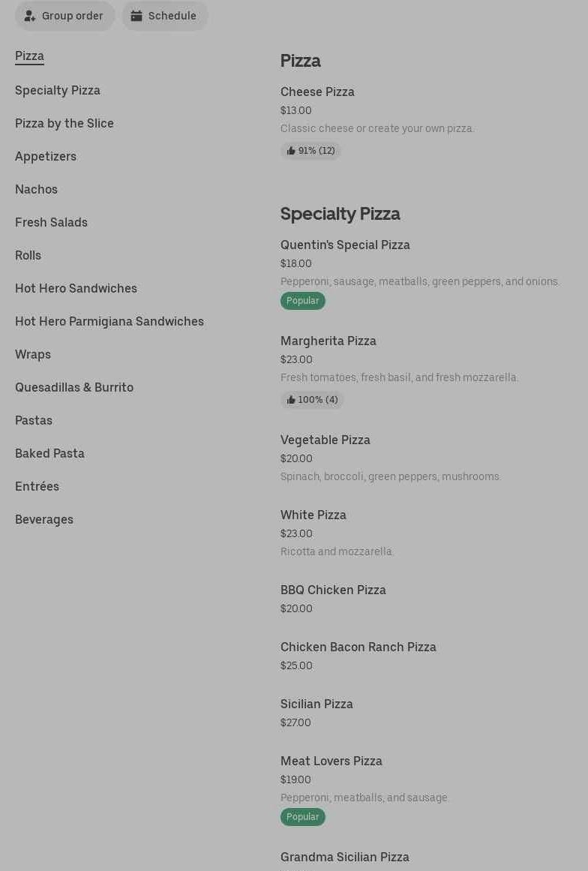Open Quesadillas & Burrito category

74,387
